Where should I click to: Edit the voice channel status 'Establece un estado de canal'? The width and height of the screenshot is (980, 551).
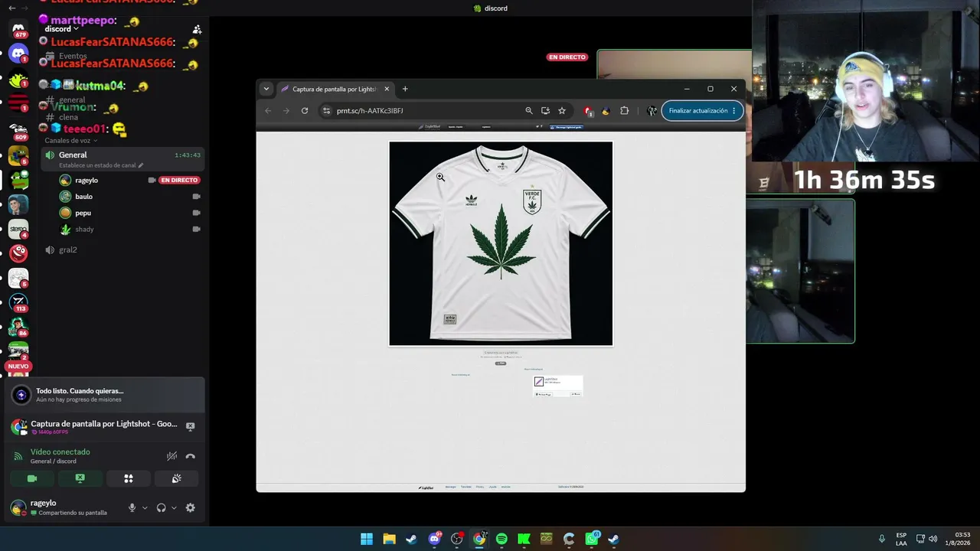(x=101, y=165)
